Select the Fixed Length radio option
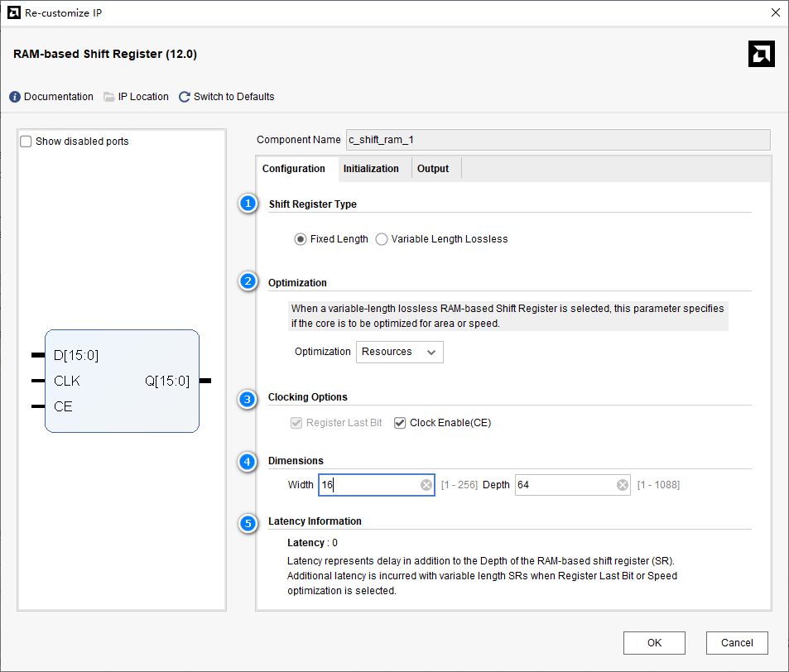The height and width of the screenshot is (672, 789). (x=301, y=239)
